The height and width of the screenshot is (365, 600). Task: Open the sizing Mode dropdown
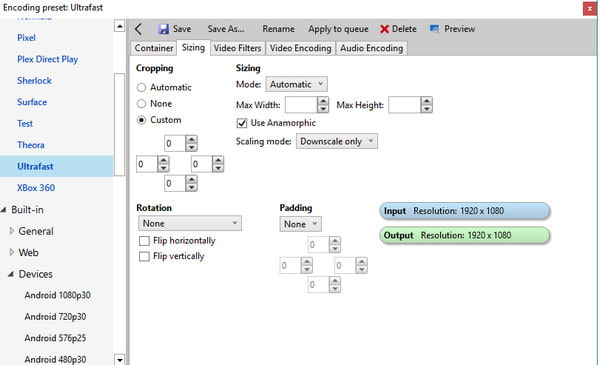[297, 84]
